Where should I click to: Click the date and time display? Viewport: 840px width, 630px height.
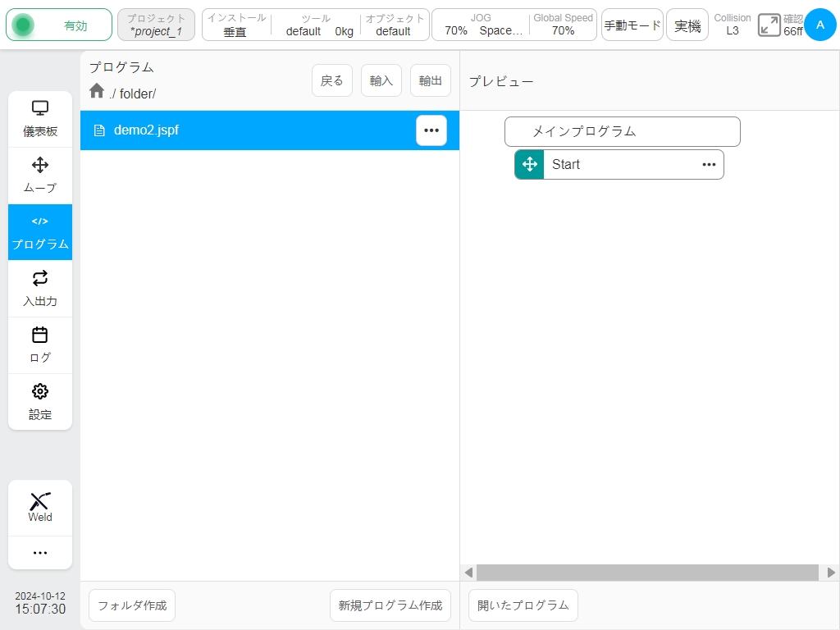click(x=40, y=603)
